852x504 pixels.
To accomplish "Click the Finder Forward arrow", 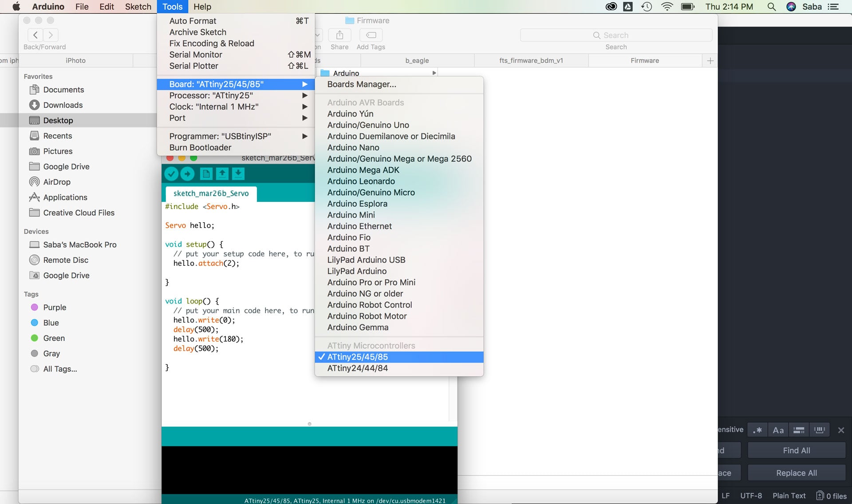I will pyautogui.click(x=51, y=35).
